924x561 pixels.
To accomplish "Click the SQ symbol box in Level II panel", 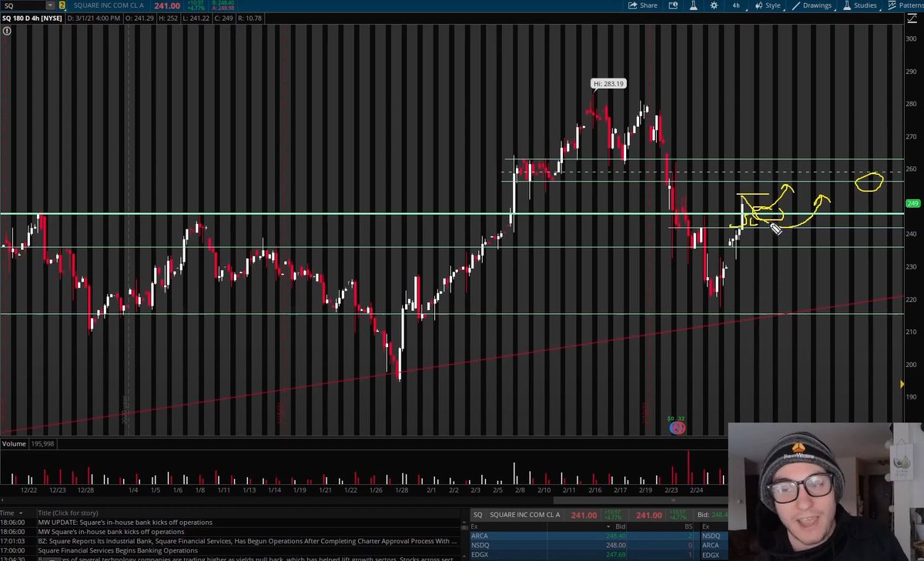I will [x=477, y=515].
